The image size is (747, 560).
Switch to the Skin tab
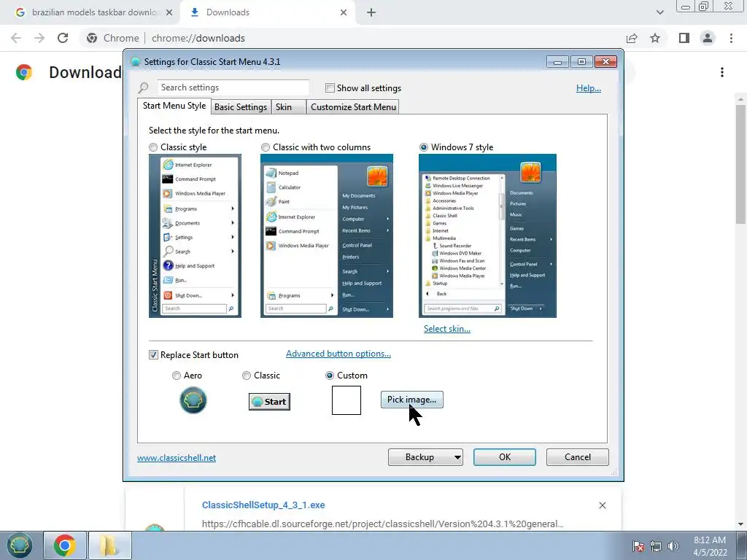(x=288, y=107)
